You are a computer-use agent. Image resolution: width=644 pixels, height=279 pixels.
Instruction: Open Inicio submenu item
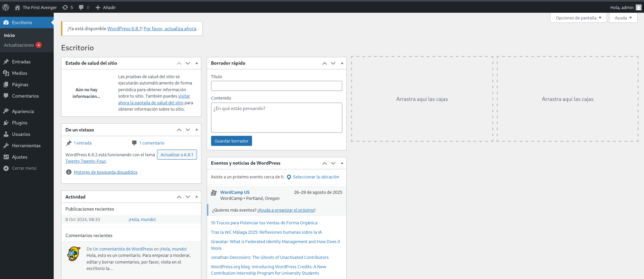9,35
